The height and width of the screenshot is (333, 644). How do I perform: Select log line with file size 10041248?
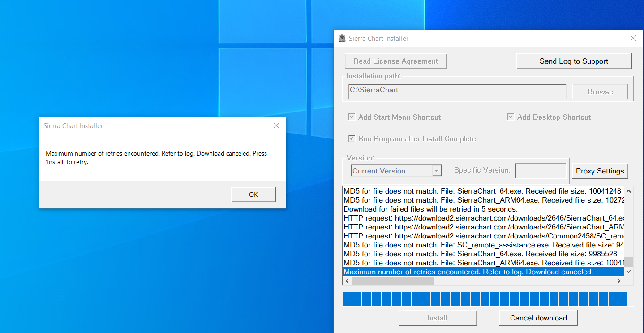point(483,191)
